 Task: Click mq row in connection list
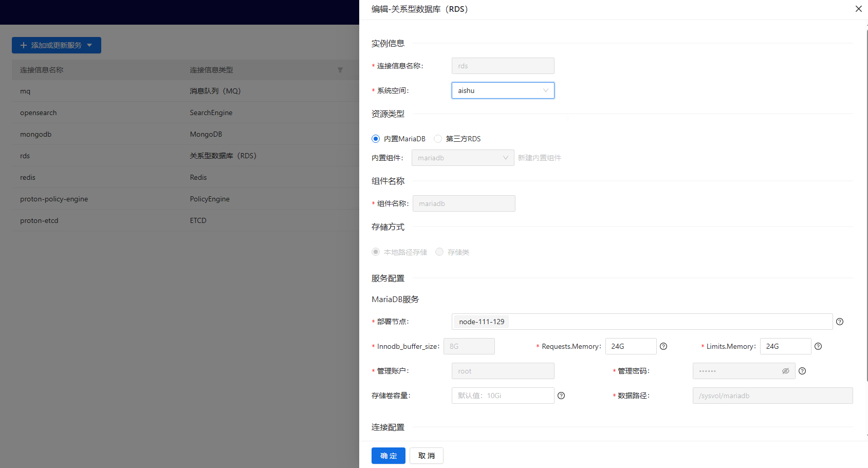[186, 91]
